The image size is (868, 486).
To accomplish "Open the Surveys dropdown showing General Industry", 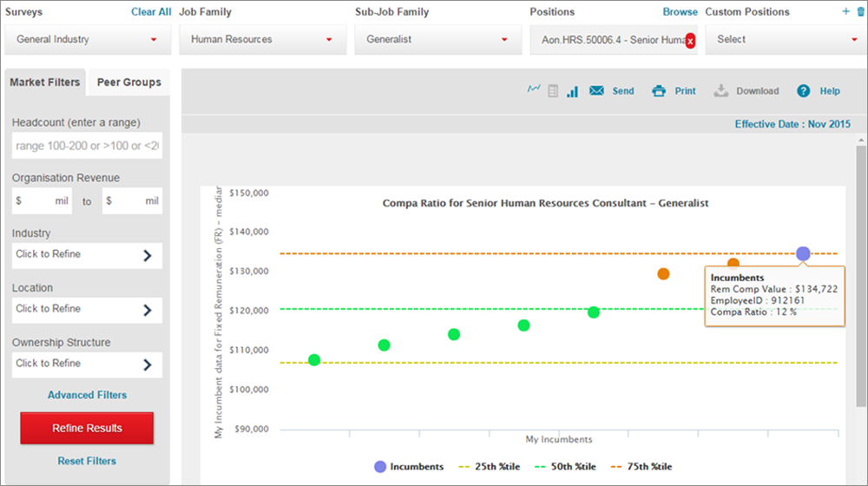I will tap(88, 40).
